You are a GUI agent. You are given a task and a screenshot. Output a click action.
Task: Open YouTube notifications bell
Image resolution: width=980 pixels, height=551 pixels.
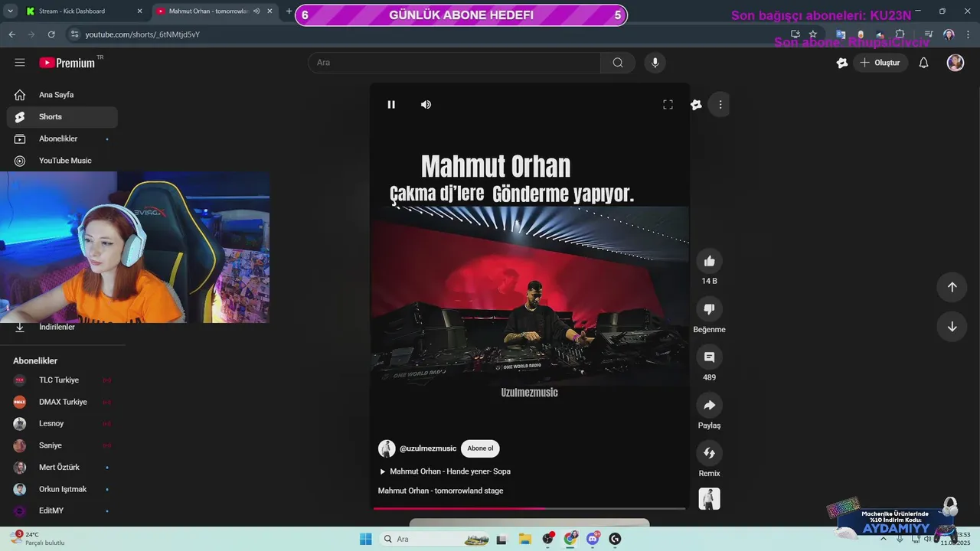click(923, 63)
